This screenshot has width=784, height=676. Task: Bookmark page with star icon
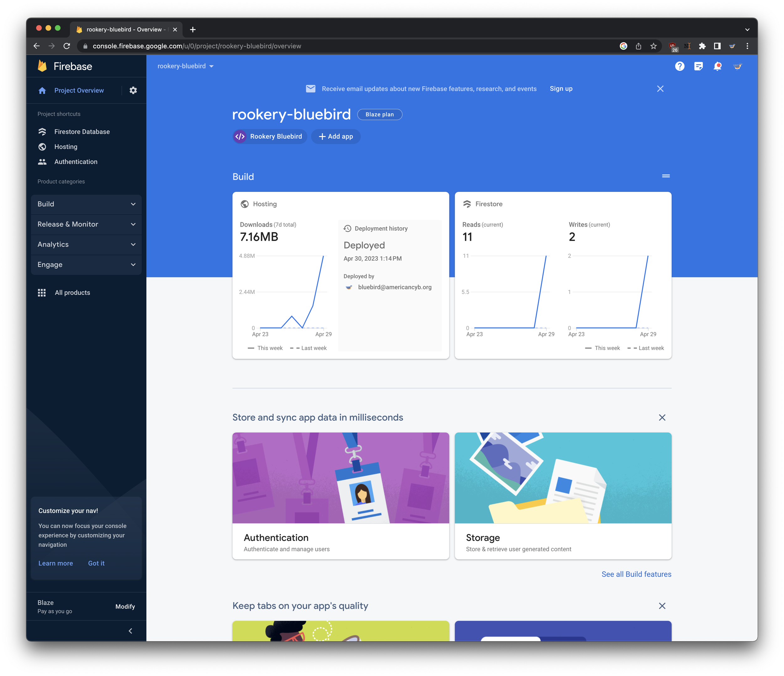pyautogui.click(x=654, y=46)
